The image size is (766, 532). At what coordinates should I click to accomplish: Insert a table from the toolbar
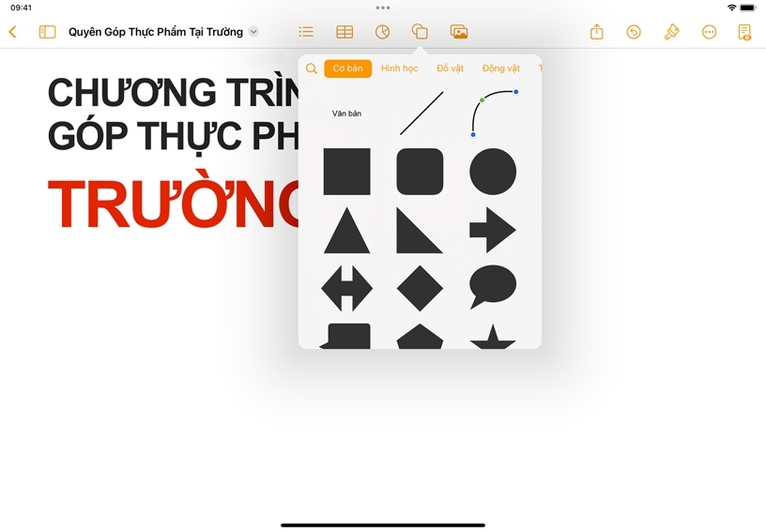click(345, 32)
